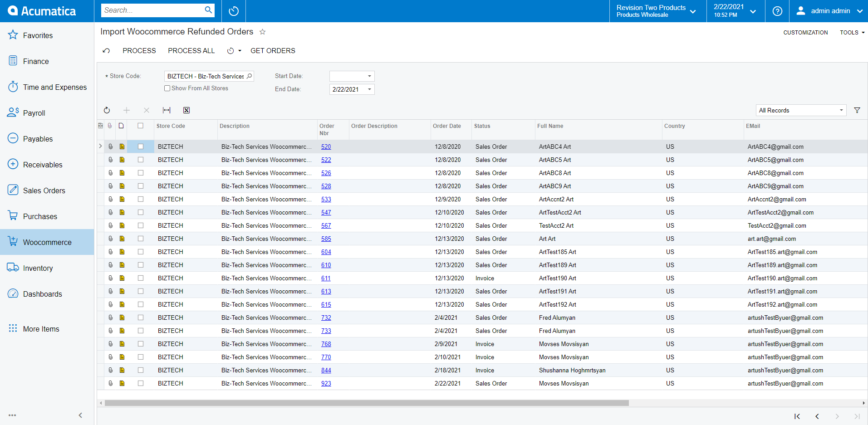Click the delete row X icon

[x=147, y=110]
